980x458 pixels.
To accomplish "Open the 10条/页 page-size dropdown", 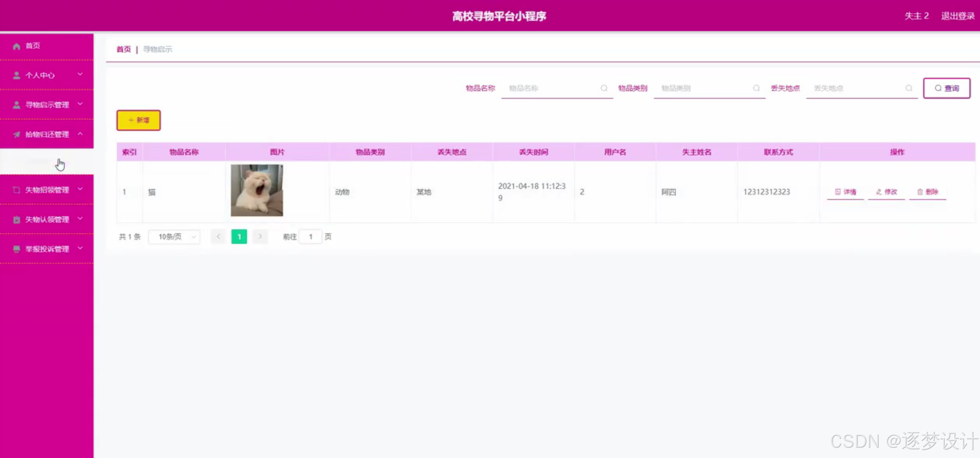I will 174,236.
